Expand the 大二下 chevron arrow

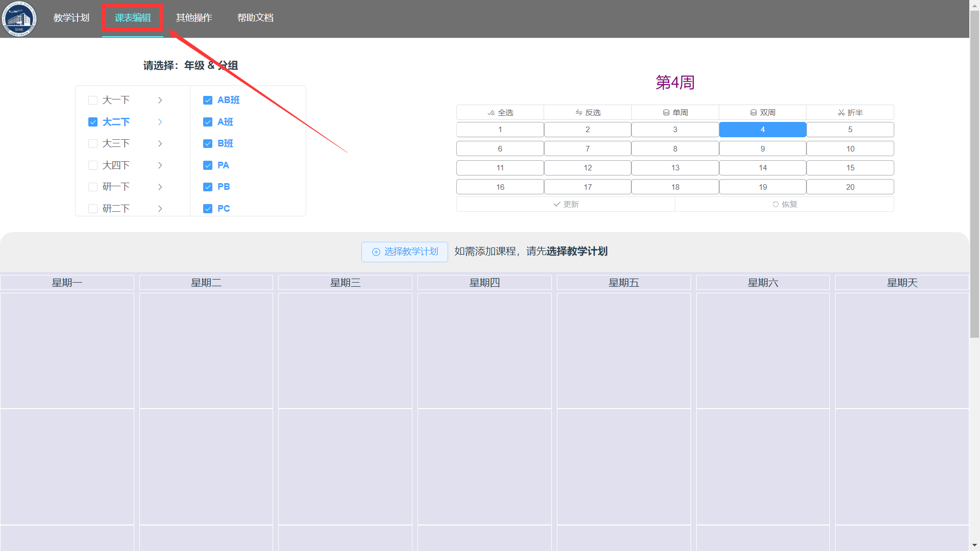point(160,122)
